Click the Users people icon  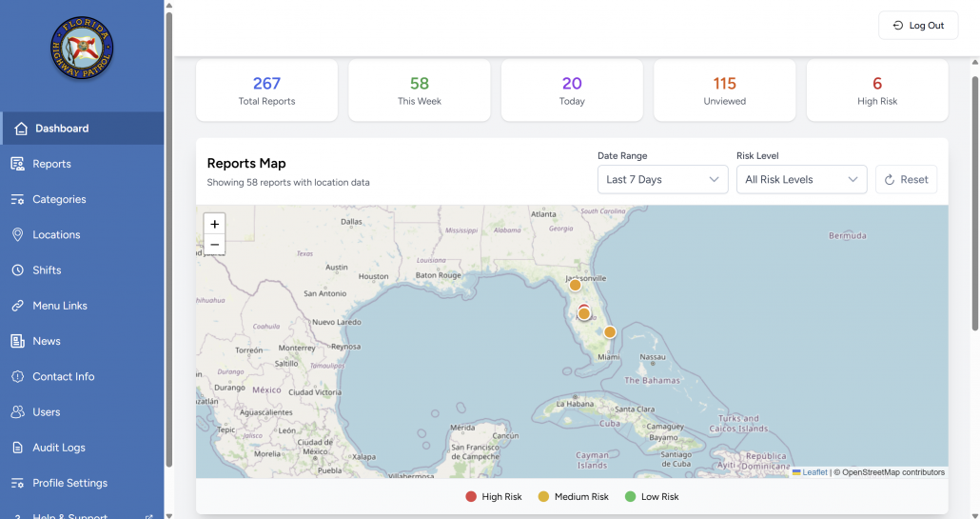pyautogui.click(x=17, y=412)
